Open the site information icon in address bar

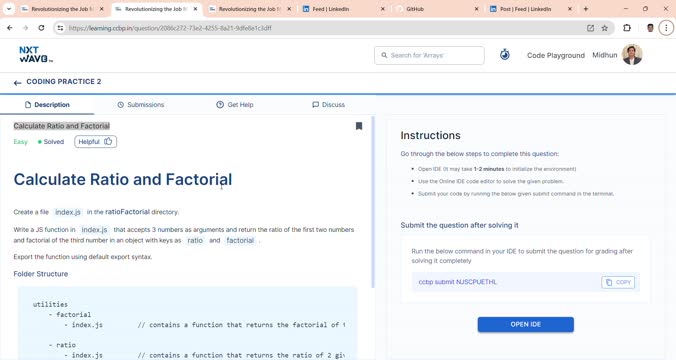coord(60,28)
